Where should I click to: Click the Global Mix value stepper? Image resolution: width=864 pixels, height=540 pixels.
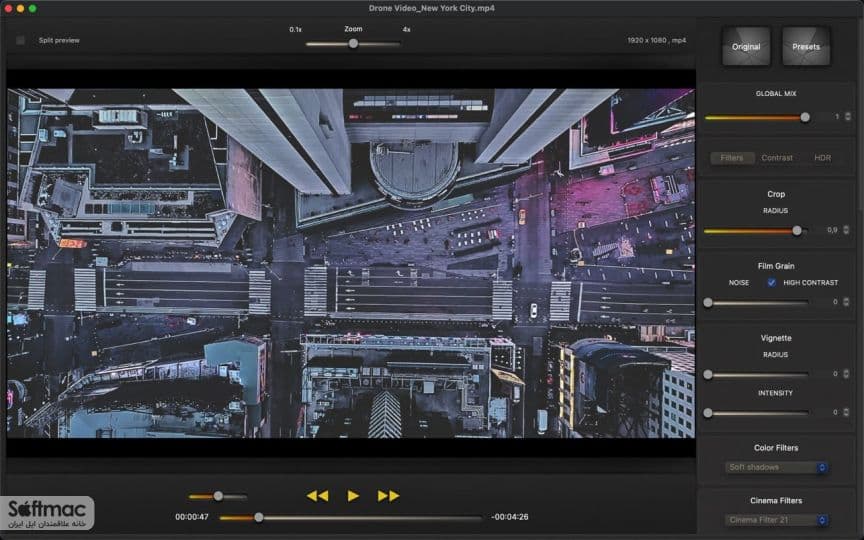point(847,116)
